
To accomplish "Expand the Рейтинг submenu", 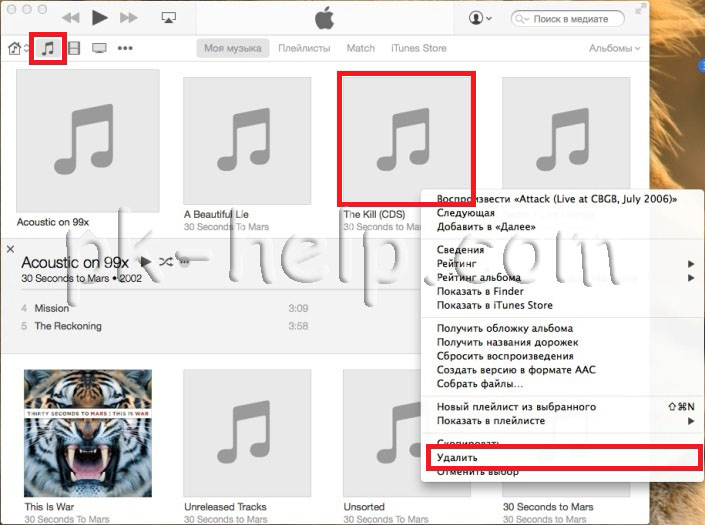I will [x=562, y=264].
